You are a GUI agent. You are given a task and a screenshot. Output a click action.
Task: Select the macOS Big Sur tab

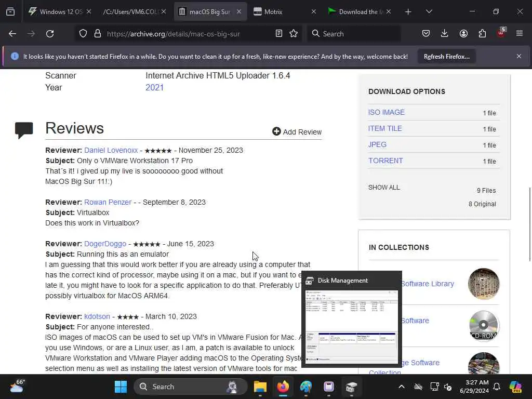coord(210,12)
